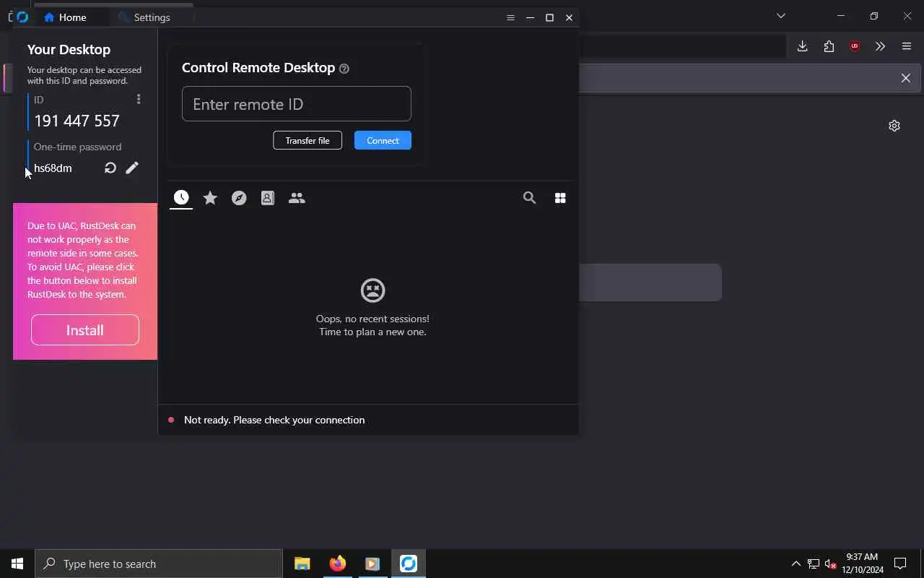Maximize the RustDesk window
The height and width of the screenshot is (578, 924).
click(549, 17)
